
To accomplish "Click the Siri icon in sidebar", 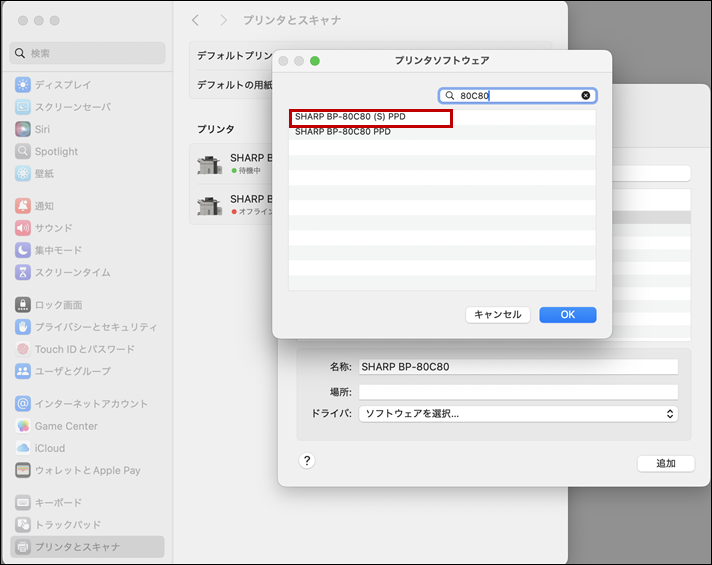I will 23,129.
